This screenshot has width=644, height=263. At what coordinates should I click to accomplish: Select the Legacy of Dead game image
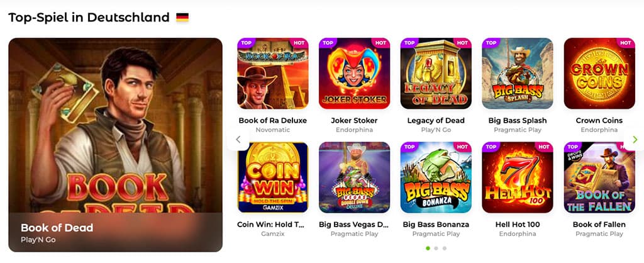pyautogui.click(x=436, y=74)
